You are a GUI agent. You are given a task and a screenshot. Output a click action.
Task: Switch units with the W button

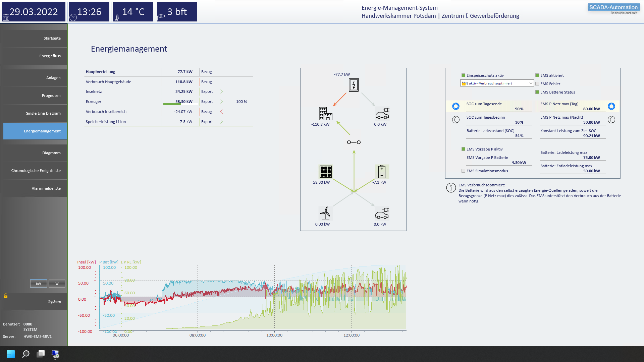point(57,284)
